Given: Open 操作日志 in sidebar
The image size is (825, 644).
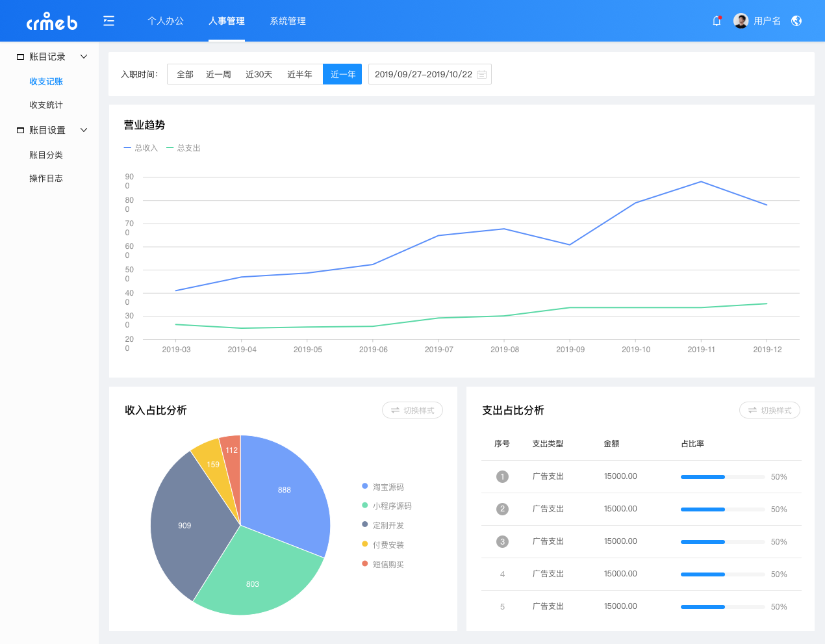Looking at the screenshot, I should pyautogui.click(x=46, y=179).
